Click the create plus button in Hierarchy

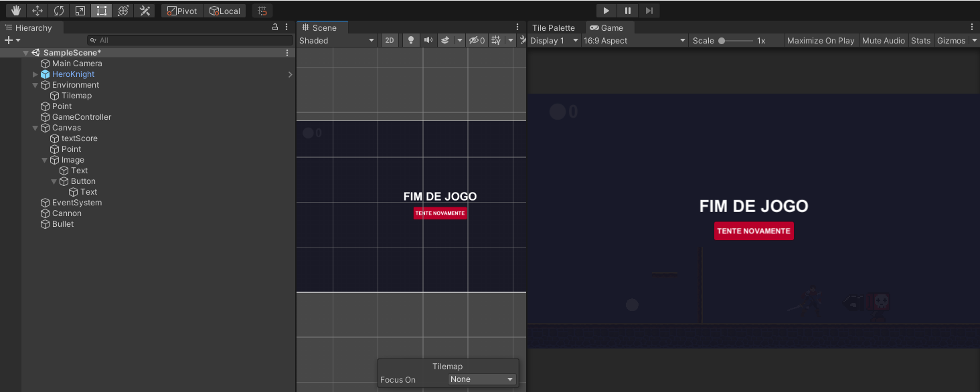click(12, 40)
